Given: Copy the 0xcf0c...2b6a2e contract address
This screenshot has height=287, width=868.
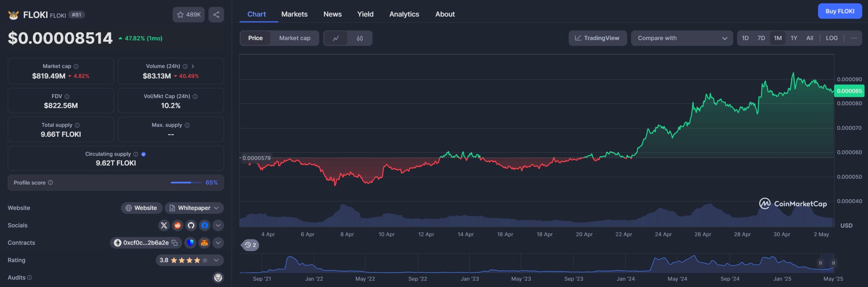Looking at the screenshot, I should (x=175, y=243).
